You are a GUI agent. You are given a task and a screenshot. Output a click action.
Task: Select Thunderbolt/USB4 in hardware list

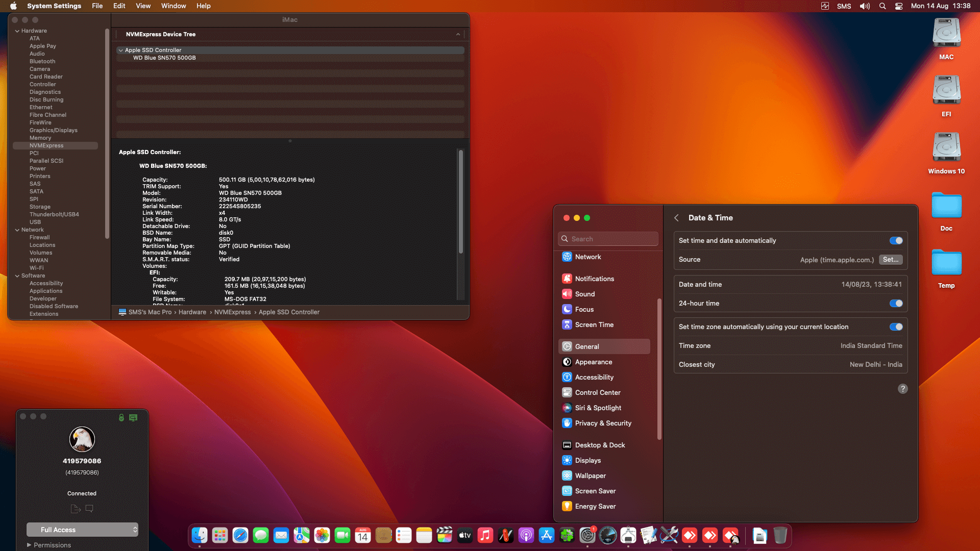point(55,215)
